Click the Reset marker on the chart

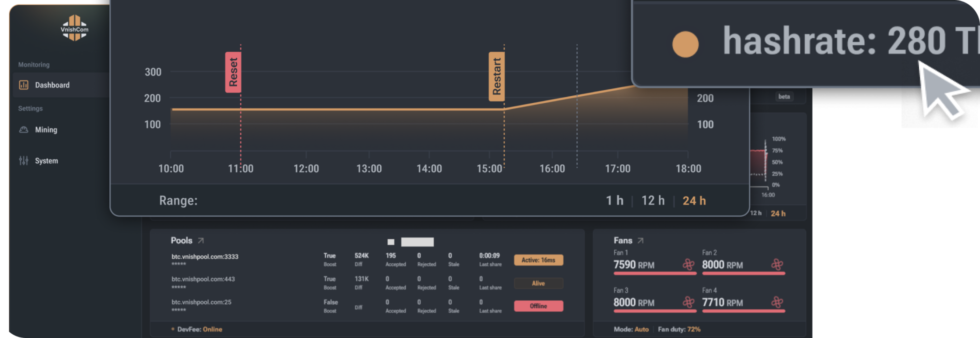[233, 72]
